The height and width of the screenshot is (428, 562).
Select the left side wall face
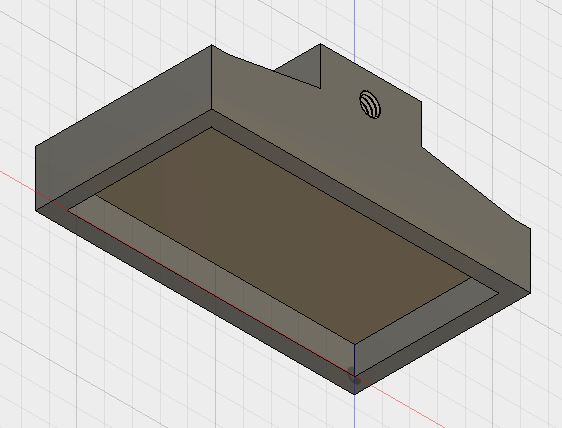coord(124,128)
